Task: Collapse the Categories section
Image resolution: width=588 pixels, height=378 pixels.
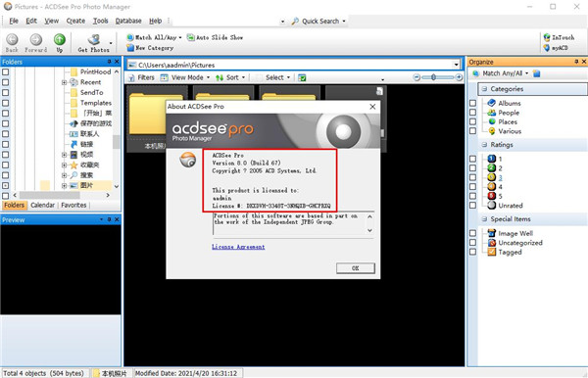Action: [484, 89]
